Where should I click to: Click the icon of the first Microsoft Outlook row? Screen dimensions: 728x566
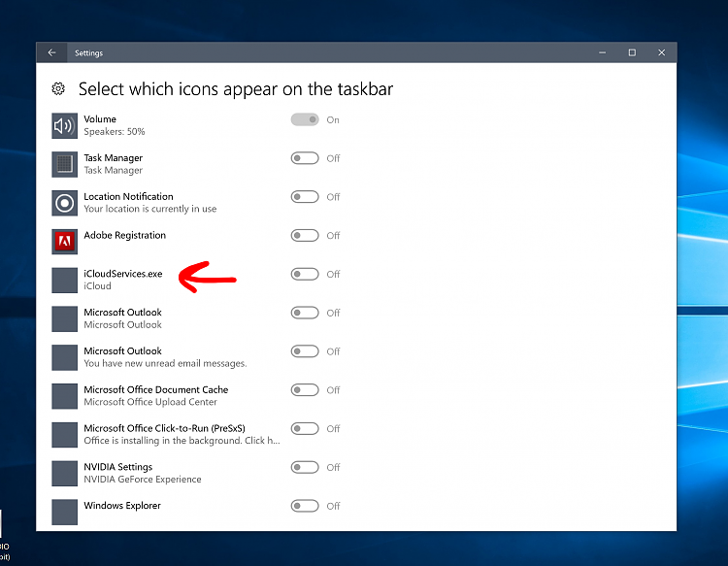(x=64, y=319)
